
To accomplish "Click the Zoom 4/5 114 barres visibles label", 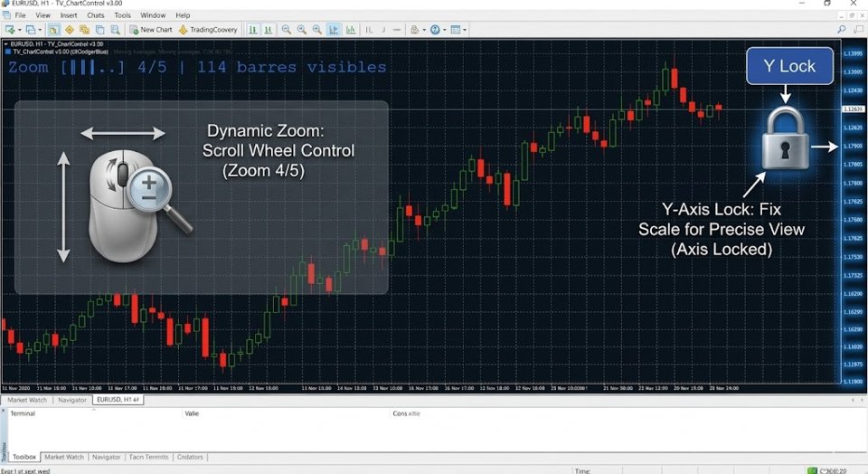I will point(197,67).
